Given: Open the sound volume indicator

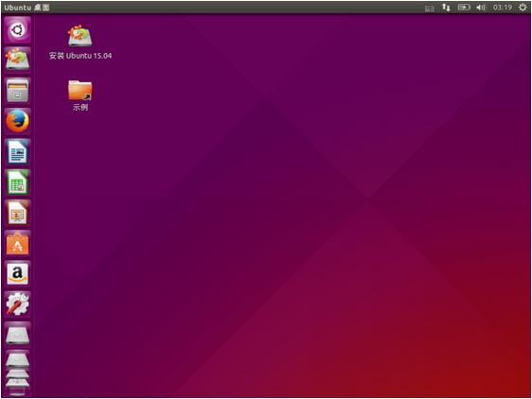Looking at the screenshot, I should [x=481, y=8].
